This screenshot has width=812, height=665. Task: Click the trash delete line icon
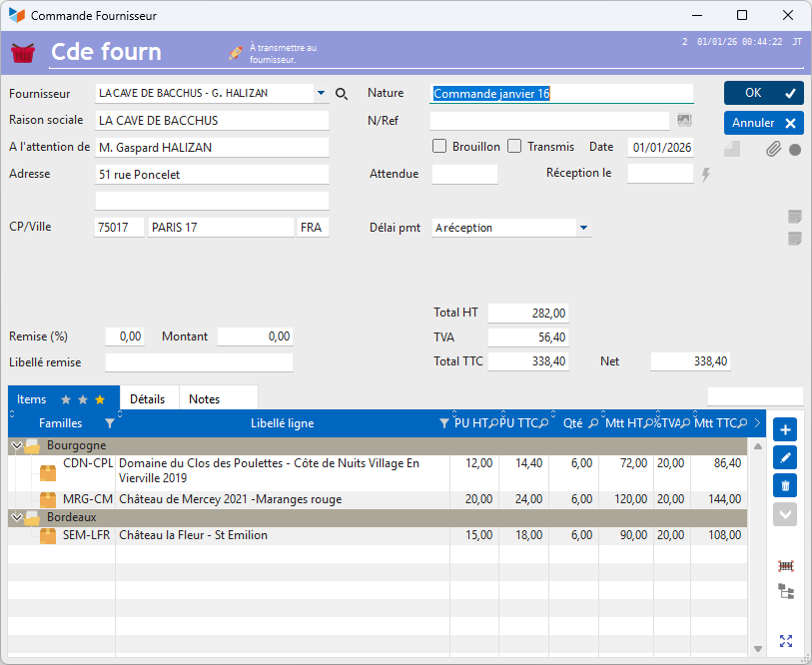785,485
